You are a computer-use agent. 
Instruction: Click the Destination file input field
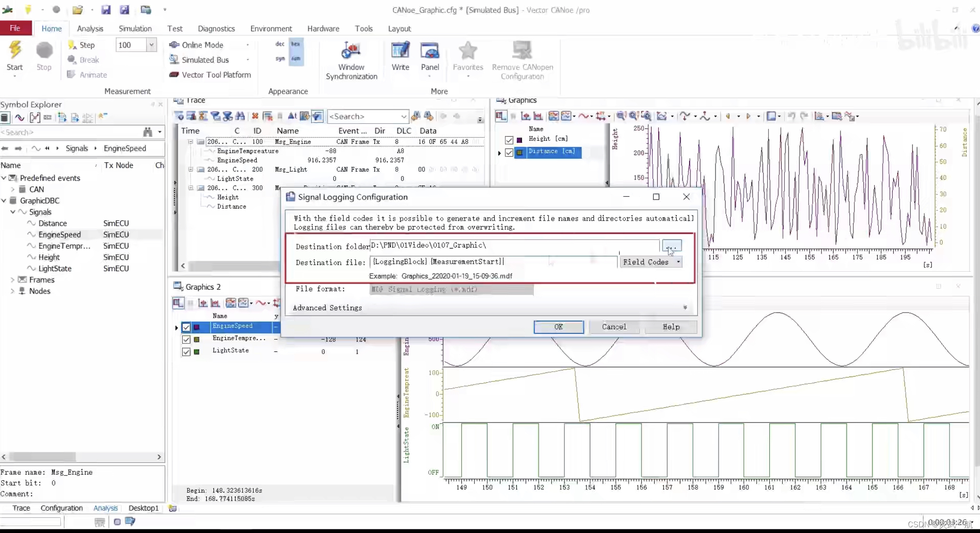click(x=494, y=262)
